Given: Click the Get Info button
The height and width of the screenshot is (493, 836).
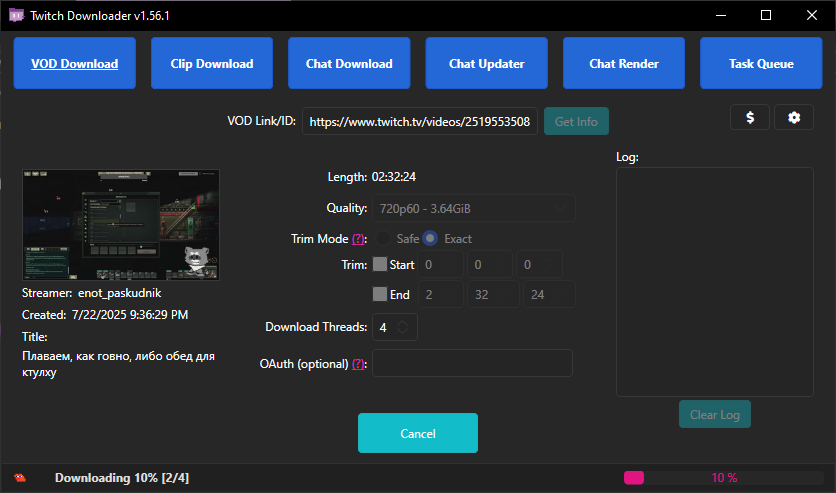Looking at the screenshot, I should pyautogui.click(x=576, y=122).
